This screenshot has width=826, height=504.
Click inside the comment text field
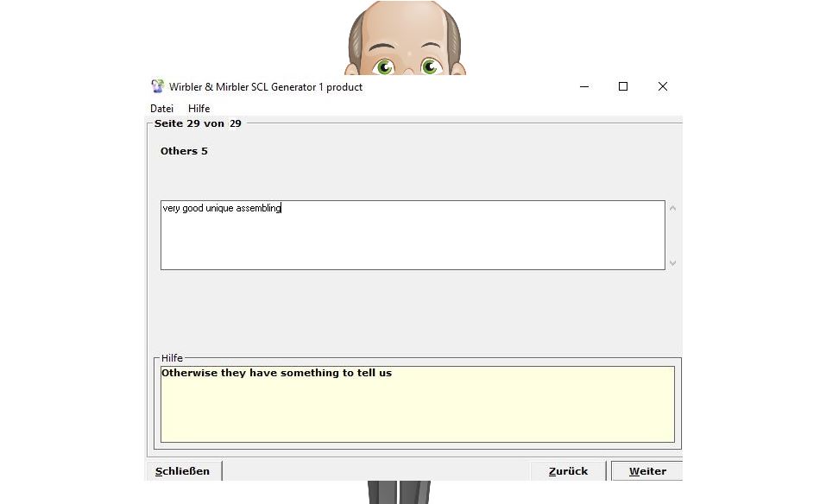[413, 242]
